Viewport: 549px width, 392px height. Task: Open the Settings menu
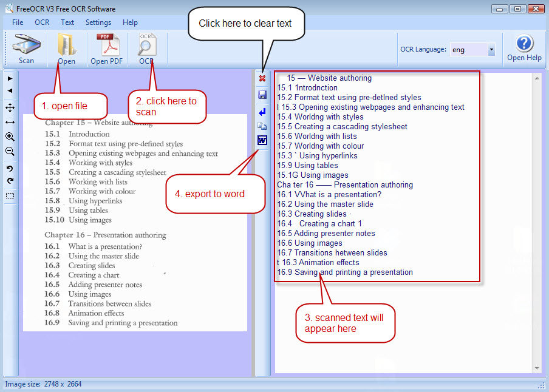pyautogui.click(x=98, y=22)
